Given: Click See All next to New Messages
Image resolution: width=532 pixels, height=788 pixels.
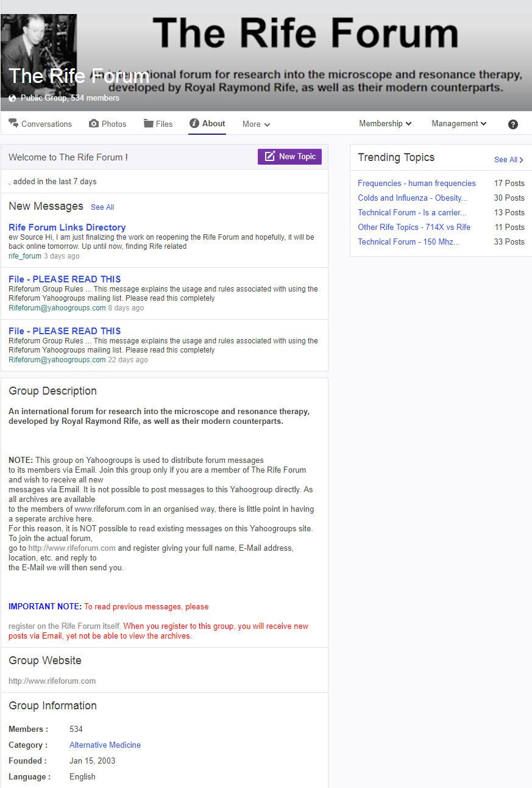Looking at the screenshot, I should [102, 207].
